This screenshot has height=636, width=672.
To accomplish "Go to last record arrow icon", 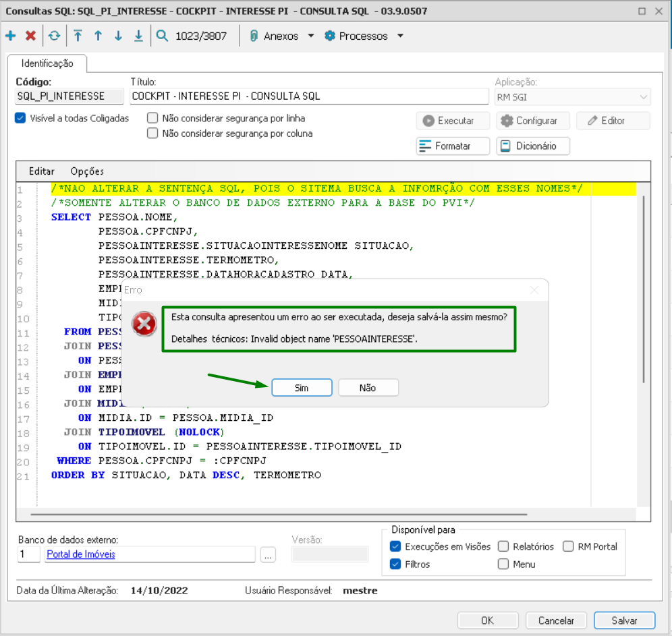I will 138,36.
